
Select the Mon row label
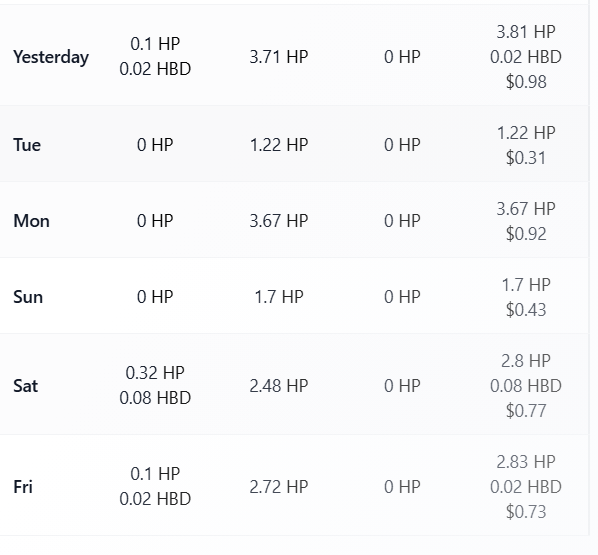[31, 221]
